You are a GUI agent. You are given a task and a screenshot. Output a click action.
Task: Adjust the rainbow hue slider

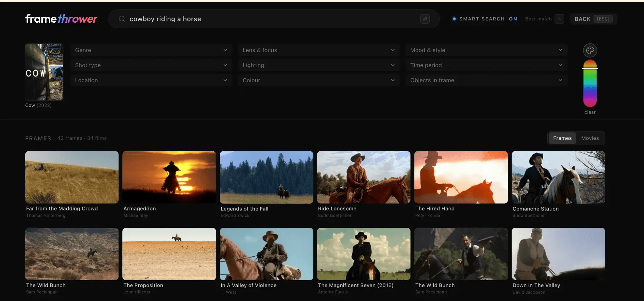point(590,83)
